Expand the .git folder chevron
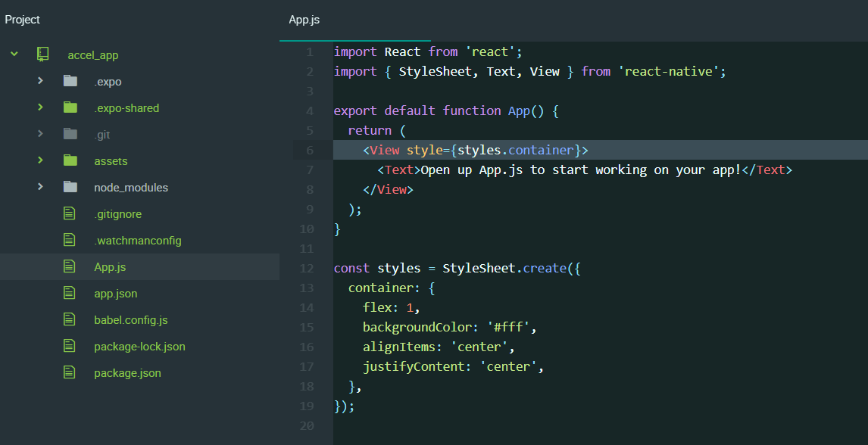The image size is (868, 445). tap(40, 135)
